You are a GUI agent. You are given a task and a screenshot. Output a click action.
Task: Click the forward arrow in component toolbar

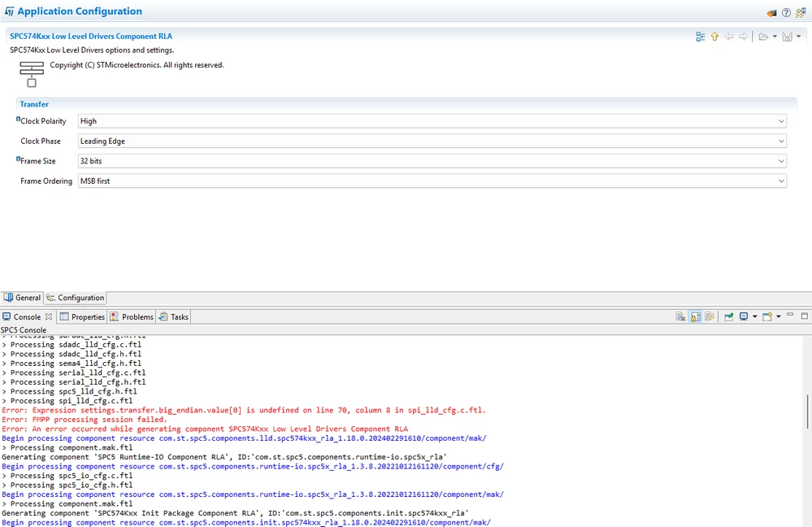pos(743,37)
